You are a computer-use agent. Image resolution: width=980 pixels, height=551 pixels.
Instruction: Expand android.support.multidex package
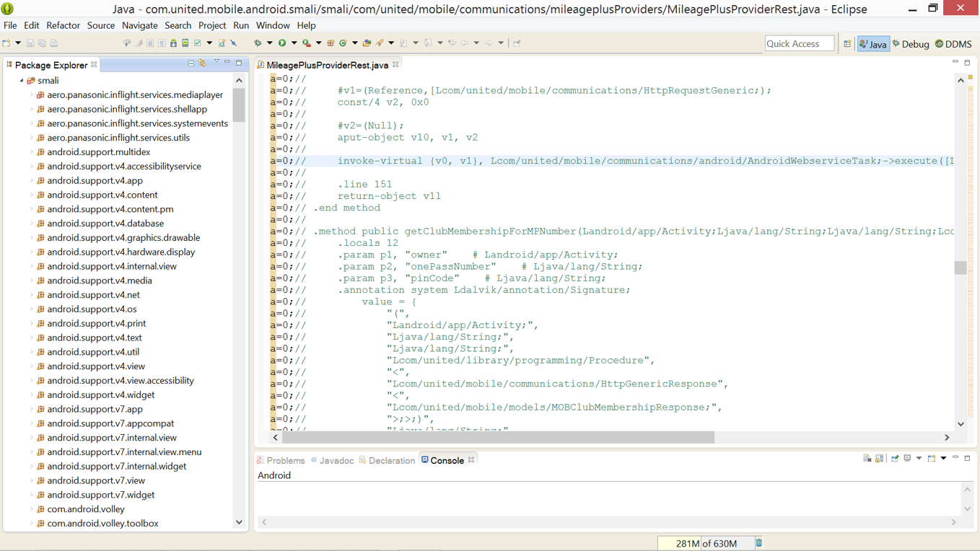[x=32, y=152]
